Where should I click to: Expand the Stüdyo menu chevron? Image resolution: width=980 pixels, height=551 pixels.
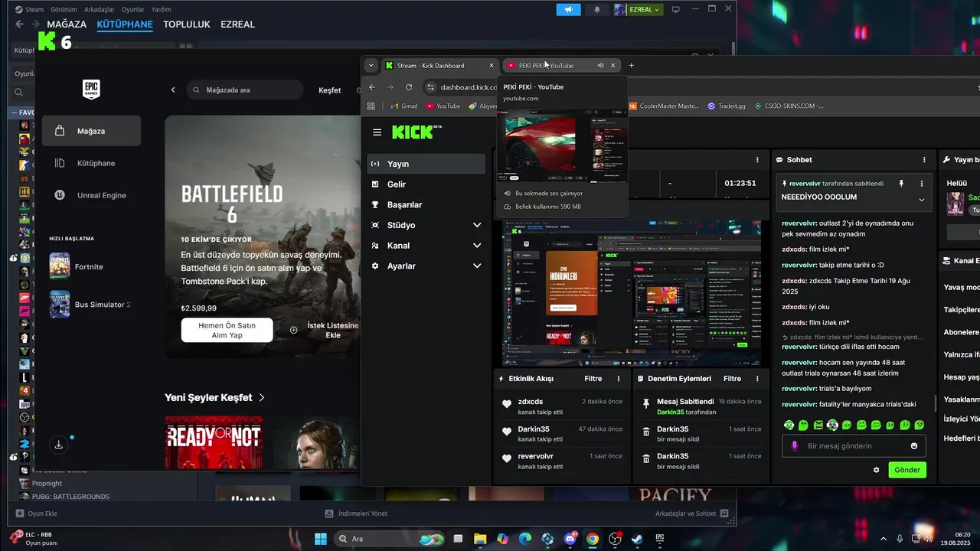(477, 225)
